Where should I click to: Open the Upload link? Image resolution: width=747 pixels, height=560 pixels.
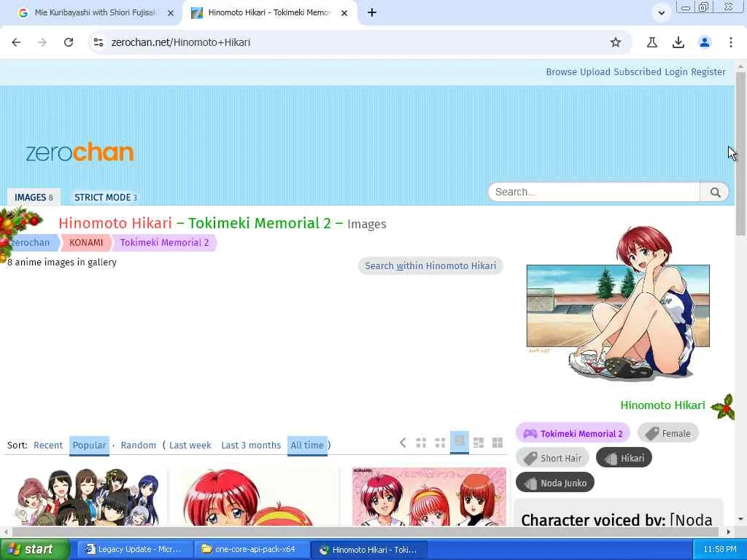pos(595,72)
